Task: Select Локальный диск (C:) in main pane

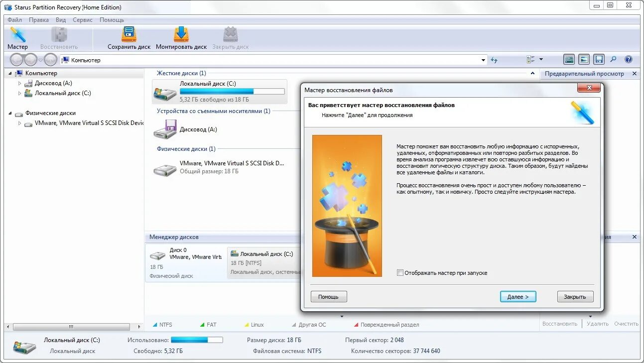Action: point(220,92)
